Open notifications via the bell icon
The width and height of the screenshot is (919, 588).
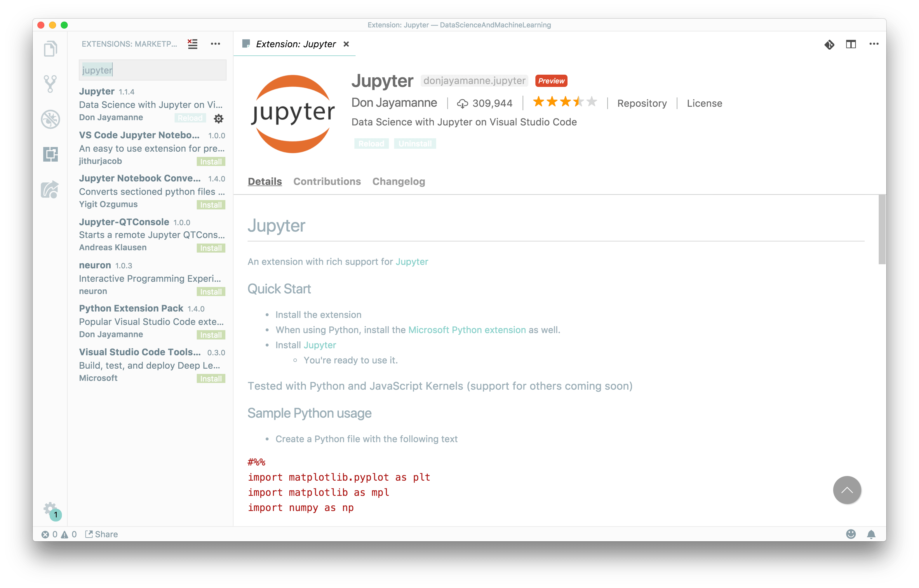tap(872, 534)
